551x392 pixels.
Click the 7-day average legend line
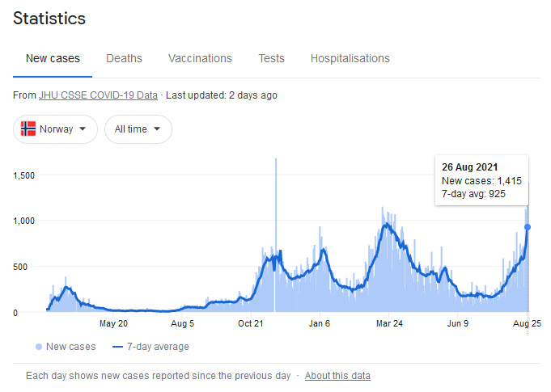(119, 347)
